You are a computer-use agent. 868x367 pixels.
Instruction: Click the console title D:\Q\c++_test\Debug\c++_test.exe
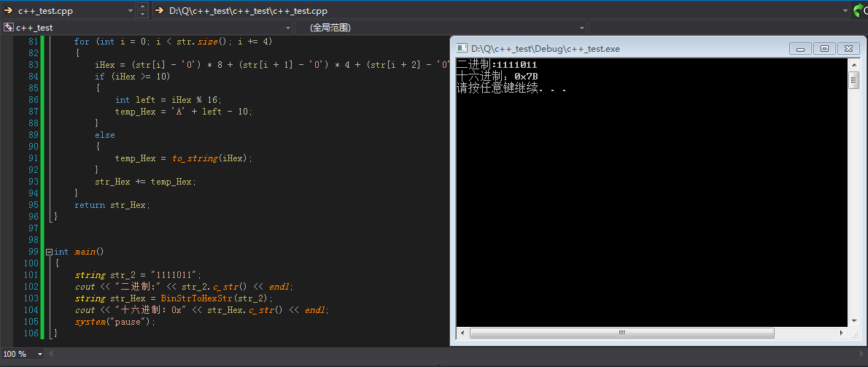546,49
